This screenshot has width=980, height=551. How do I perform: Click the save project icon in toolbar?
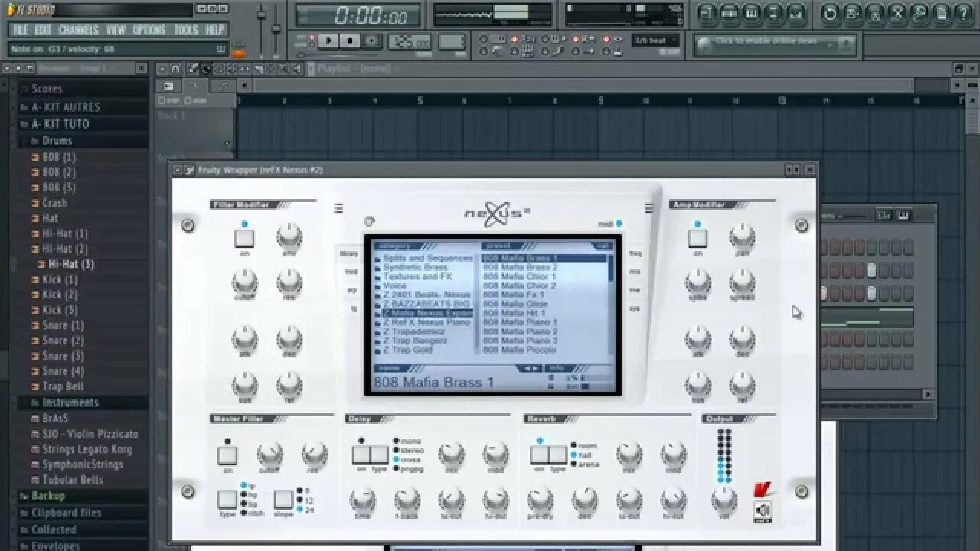click(x=852, y=12)
